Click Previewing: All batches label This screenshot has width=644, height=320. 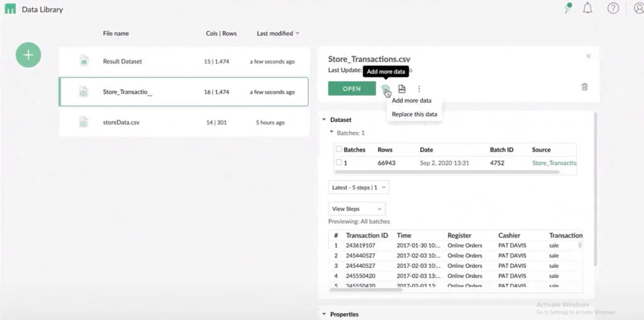(359, 221)
